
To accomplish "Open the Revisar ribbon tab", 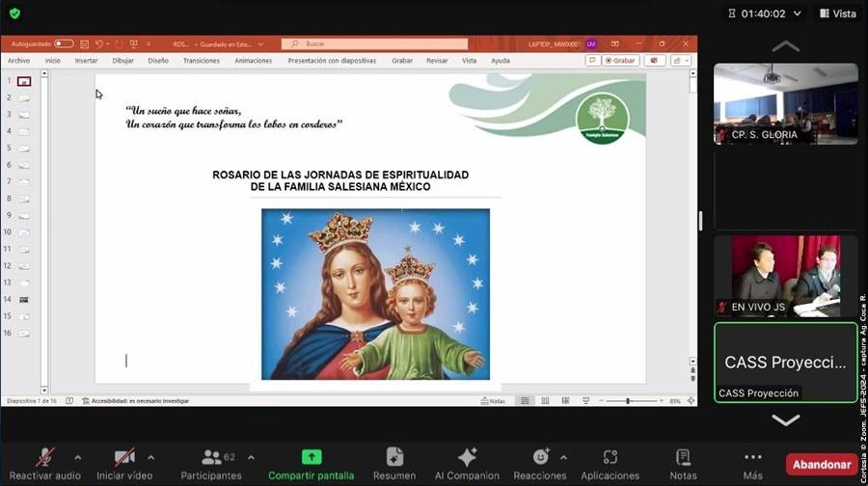I will 437,61.
